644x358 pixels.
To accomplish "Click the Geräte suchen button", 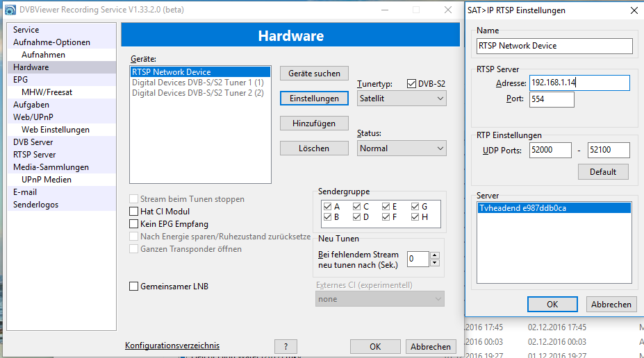I will (x=314, y=74).
